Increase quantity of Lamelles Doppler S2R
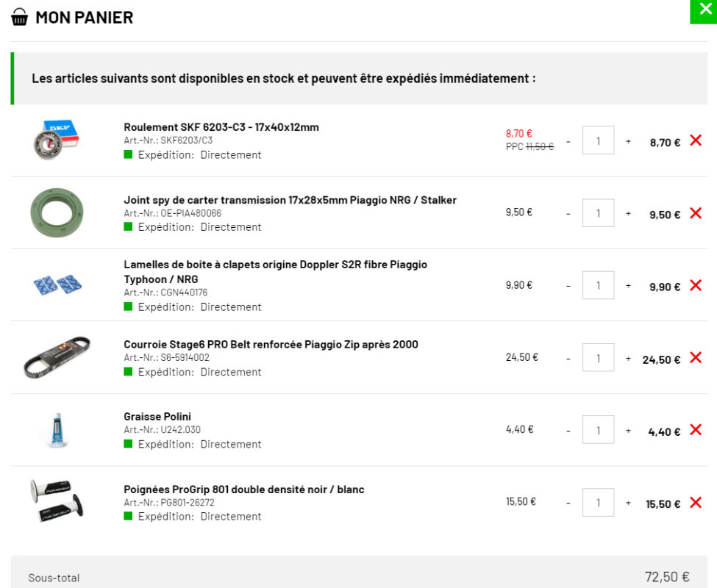 click(628, 286)
